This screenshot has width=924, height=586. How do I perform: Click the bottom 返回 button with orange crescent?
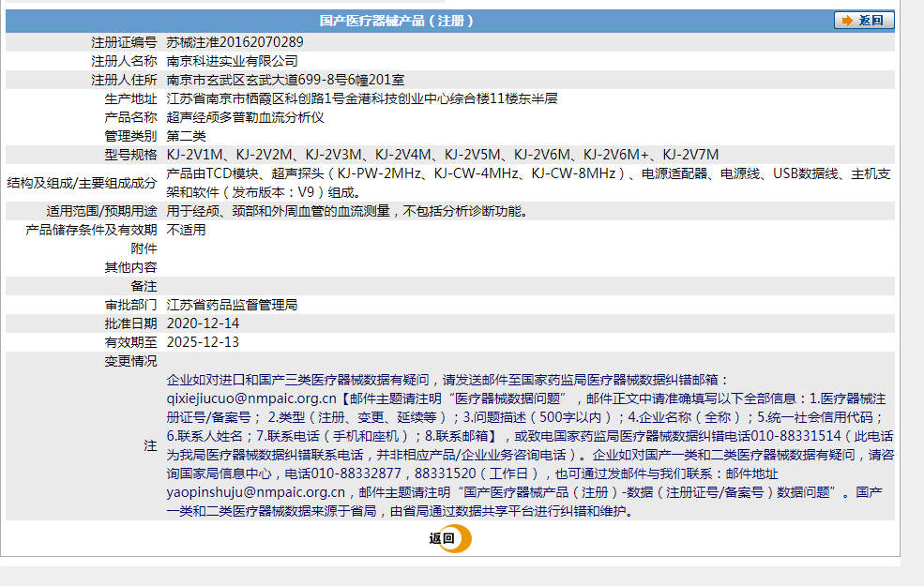click(449, 538)
